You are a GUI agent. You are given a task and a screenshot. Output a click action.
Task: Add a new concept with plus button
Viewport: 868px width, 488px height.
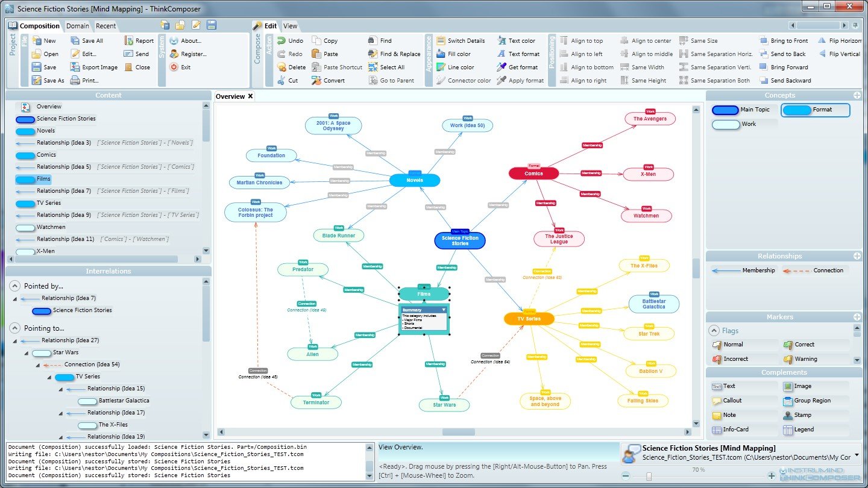coord(857,95)
